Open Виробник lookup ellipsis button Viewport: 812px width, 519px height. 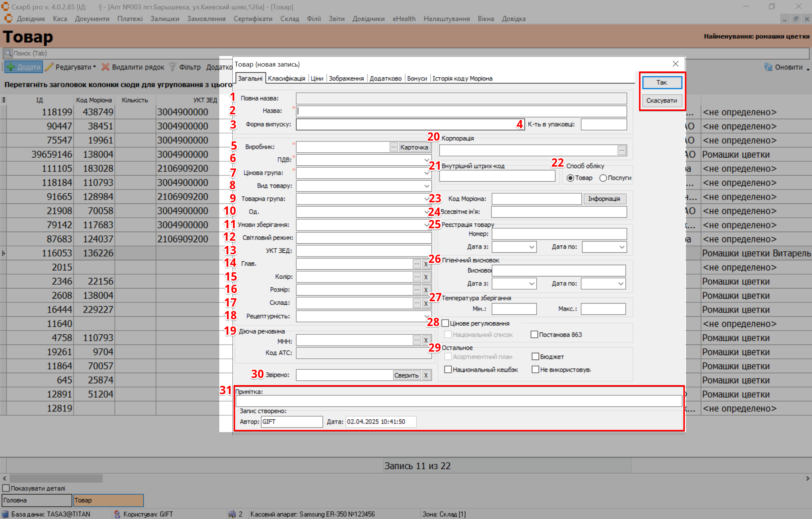393,147
